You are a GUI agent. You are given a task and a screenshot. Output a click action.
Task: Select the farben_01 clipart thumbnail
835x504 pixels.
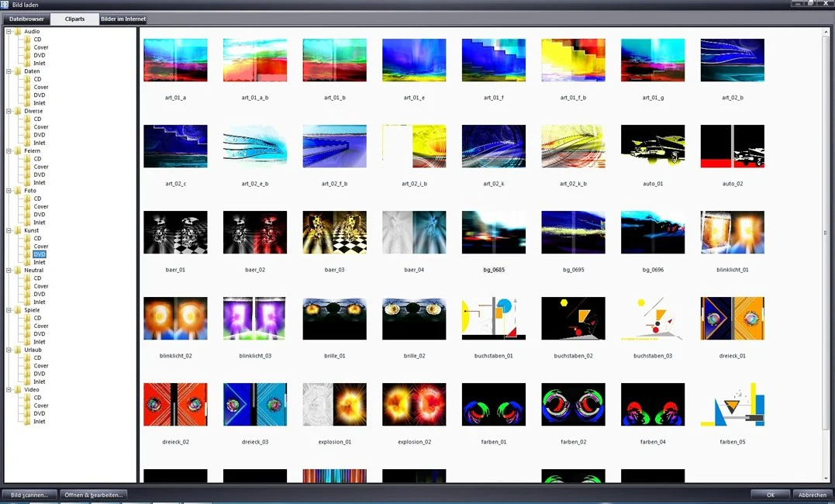pos(494,405)
